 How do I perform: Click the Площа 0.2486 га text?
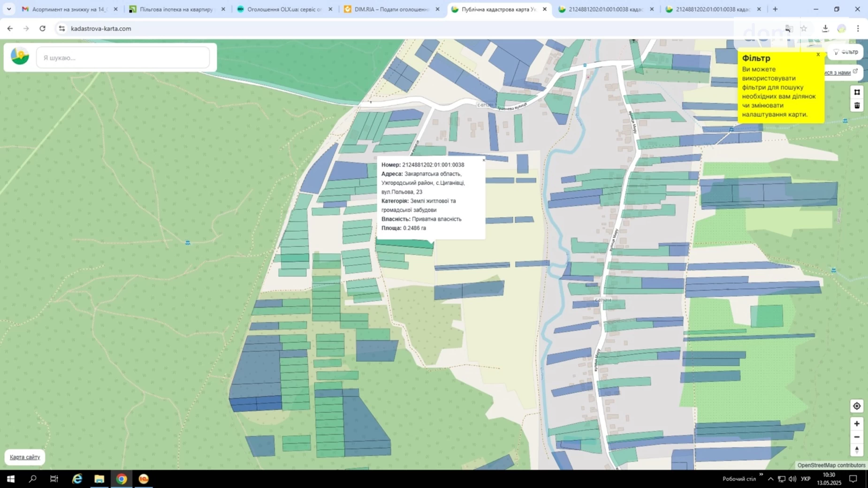pos(404,228)
